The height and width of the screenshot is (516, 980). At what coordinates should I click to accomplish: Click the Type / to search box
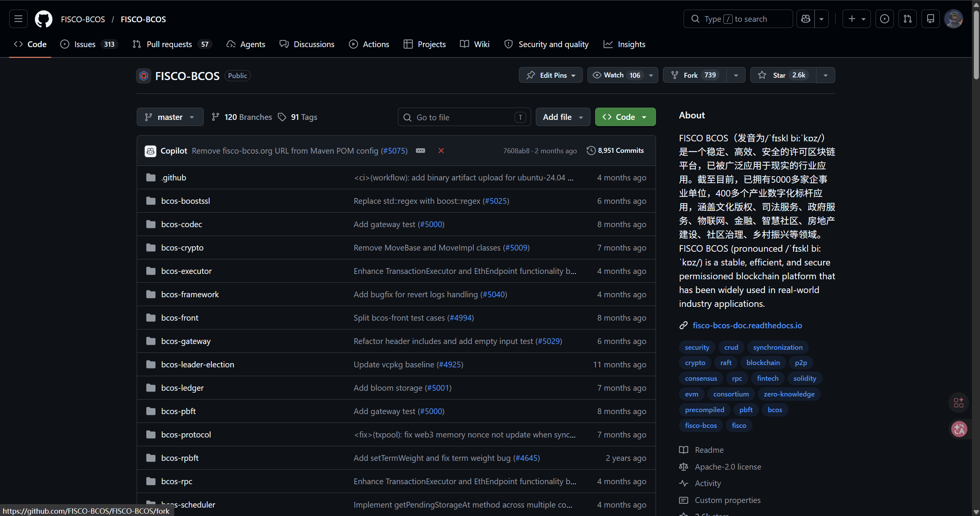[738, 19]
